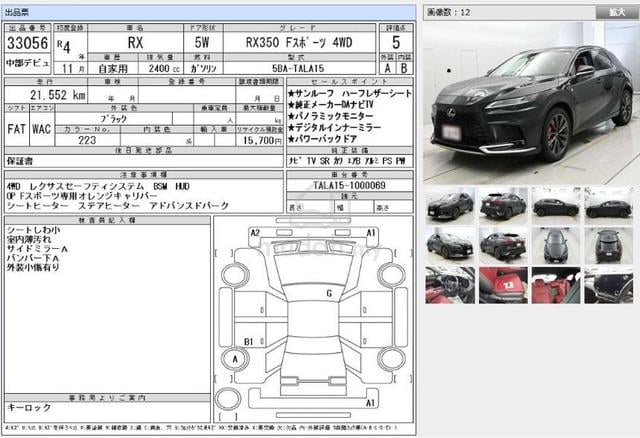Click the A2 mark on damage diagram
The image size is (640, 438).
pyautogui.click(x=255, y=233)
